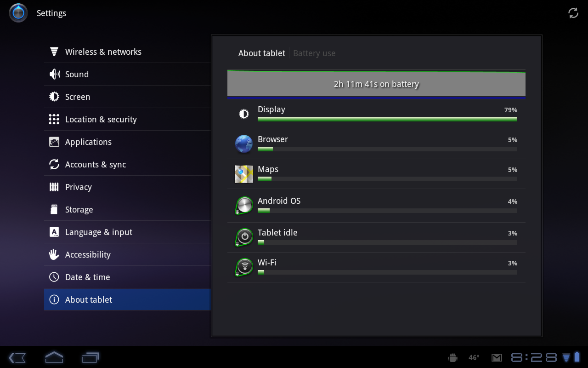The width and height of the screenshot is (588, 368).
Task: Tap the refresh icon in top-right corner
Action: (x=573, y=13)
